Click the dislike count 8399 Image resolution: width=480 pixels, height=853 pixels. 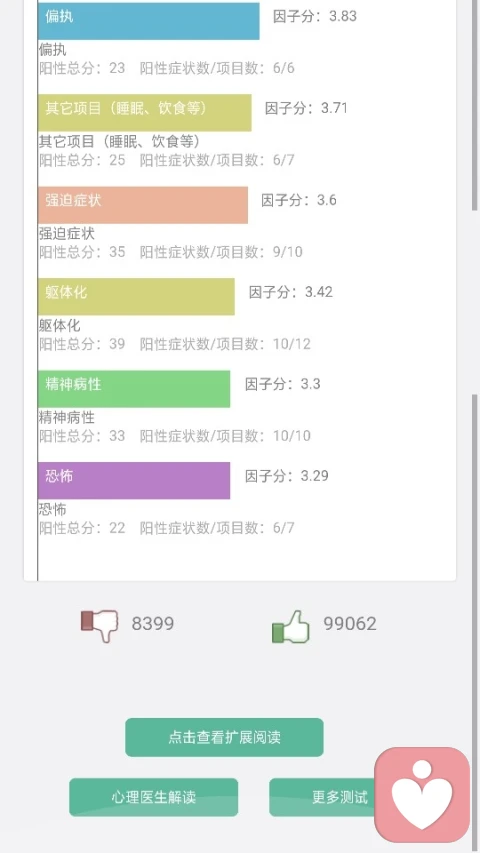click(153, 623)
